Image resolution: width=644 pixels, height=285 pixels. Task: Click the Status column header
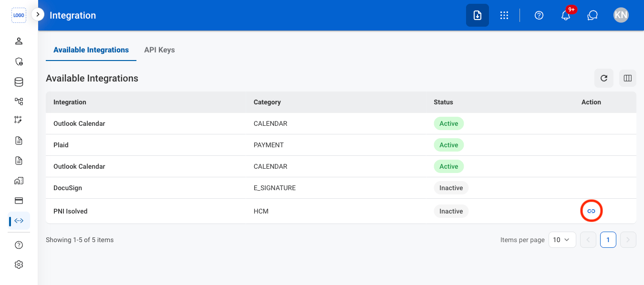(443, 102)
